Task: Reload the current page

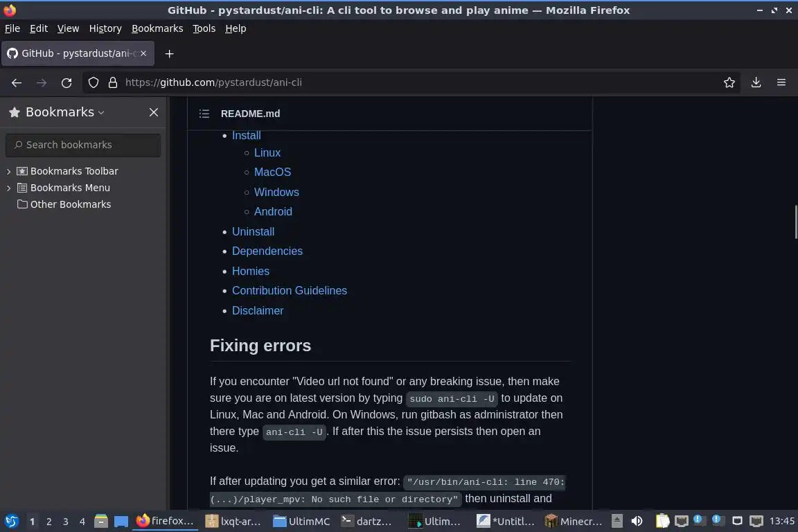Action: (x=66, y=82)
